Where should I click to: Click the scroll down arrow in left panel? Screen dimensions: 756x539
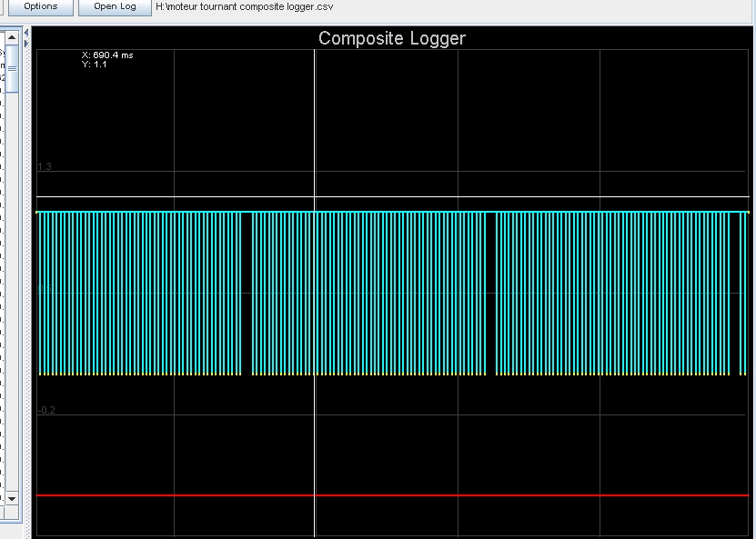(12, 499)
